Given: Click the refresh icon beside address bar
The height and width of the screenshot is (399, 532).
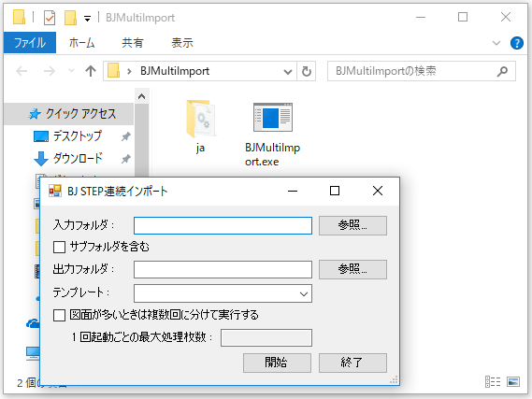Looking at the screenshot, I should [x=307, y=71].
